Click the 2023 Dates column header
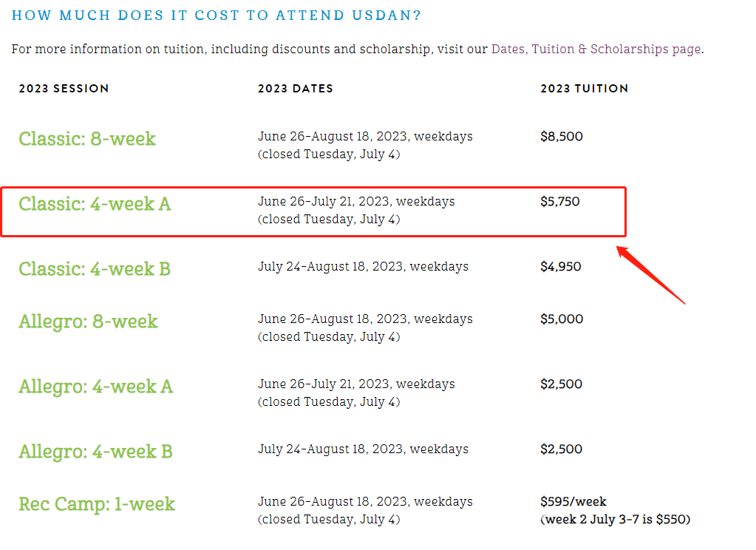 coord(295,89)
